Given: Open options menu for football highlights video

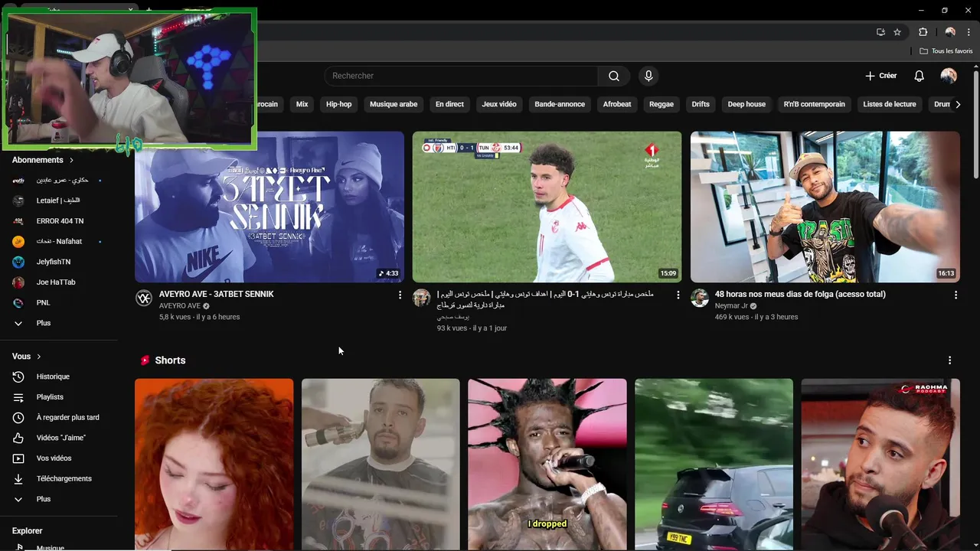Looking at the screenshot, I should [x=678, y=295].
